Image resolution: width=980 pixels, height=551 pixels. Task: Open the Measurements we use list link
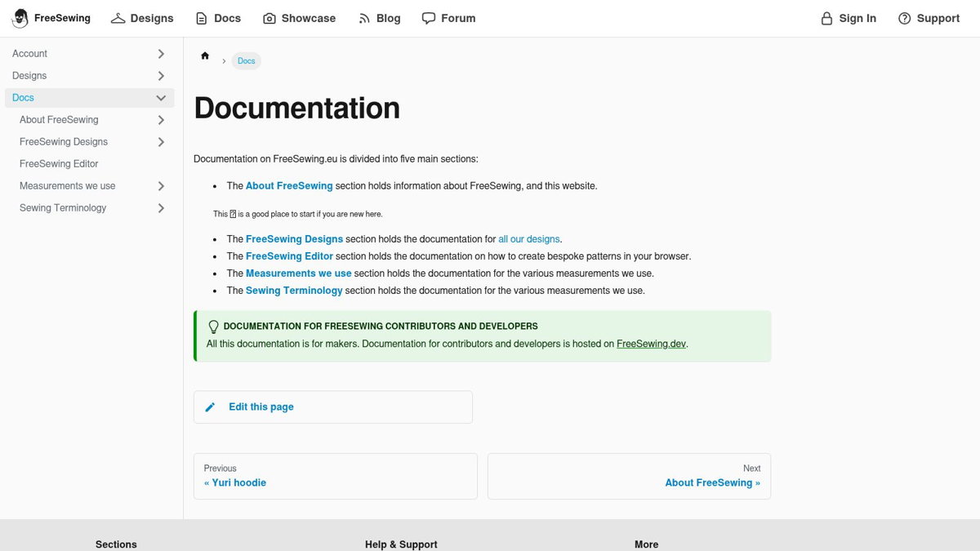pos(299,273)
